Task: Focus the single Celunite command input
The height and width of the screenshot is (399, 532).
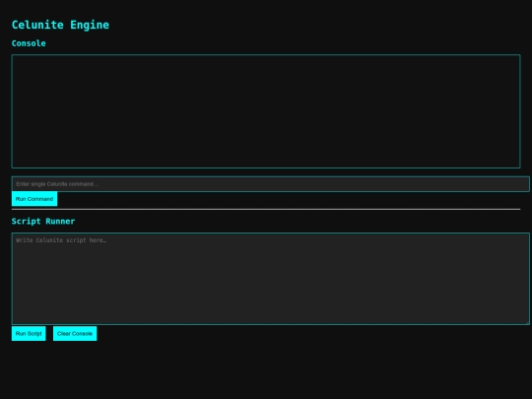Action: [x=270, y=184]
